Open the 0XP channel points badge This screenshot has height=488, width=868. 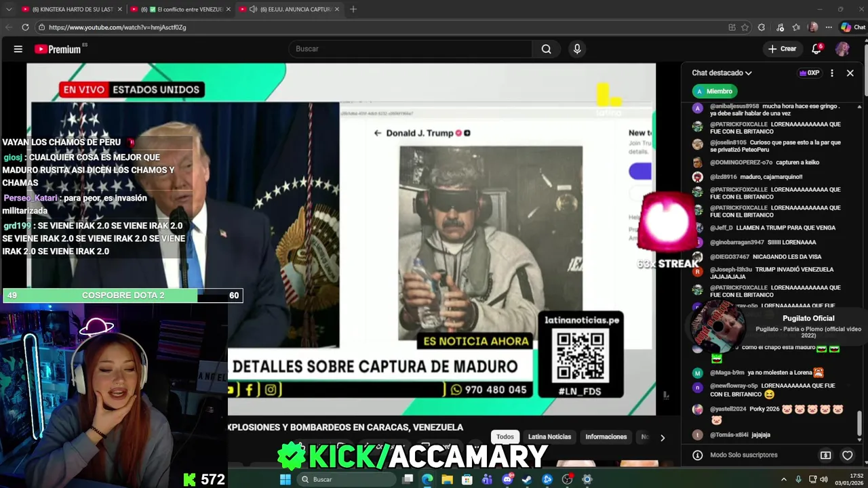(809, 73)
